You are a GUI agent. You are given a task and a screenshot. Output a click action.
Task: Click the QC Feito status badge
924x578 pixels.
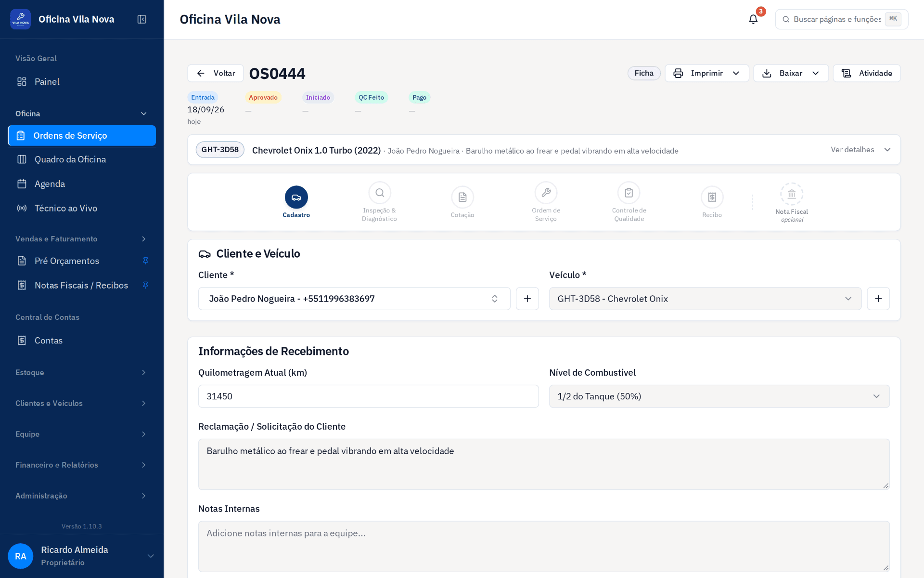coord(371,97)
